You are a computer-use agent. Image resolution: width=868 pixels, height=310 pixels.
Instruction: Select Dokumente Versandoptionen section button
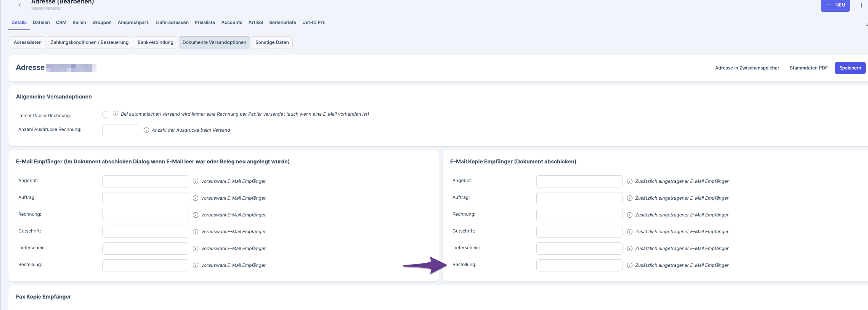tap(214, 42)
